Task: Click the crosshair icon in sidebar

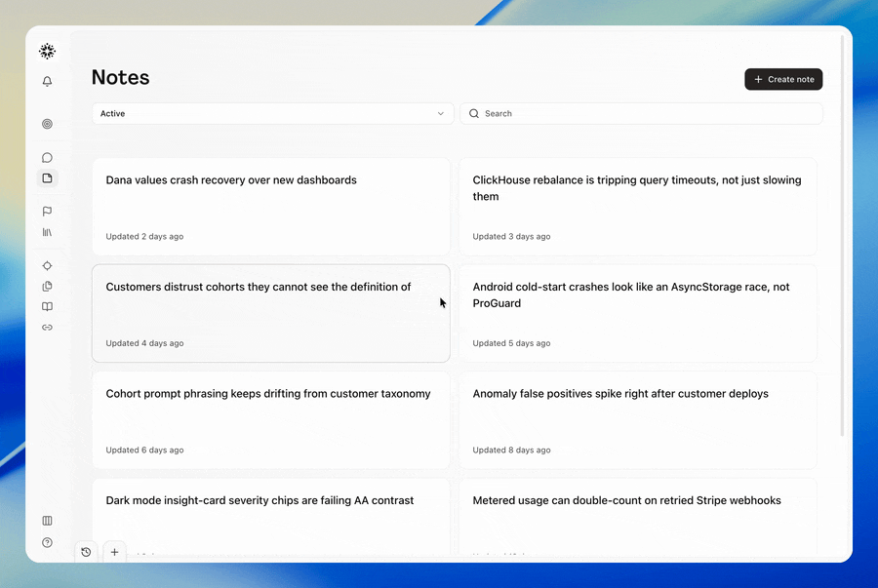Action: [x=47, y=266]
